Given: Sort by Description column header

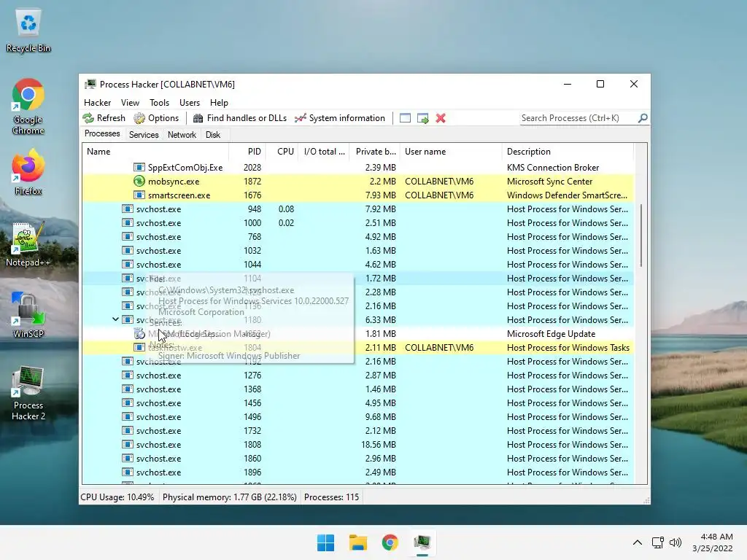Looking at the screenshot, I should [568, 152].
